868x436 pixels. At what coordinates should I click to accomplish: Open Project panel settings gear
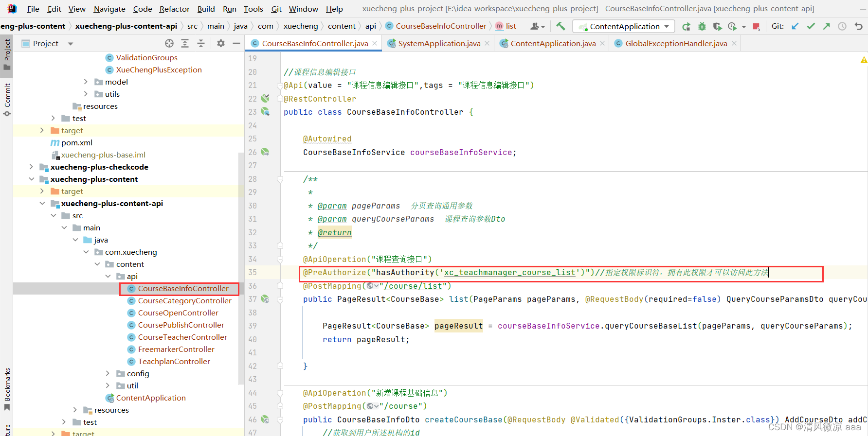pos(221,43)
